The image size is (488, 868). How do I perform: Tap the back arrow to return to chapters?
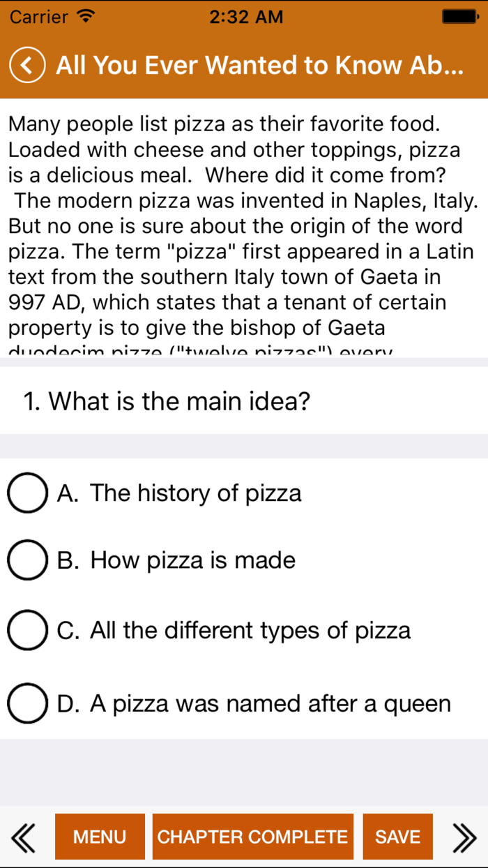pyautogui.click(x=26, y=65)
